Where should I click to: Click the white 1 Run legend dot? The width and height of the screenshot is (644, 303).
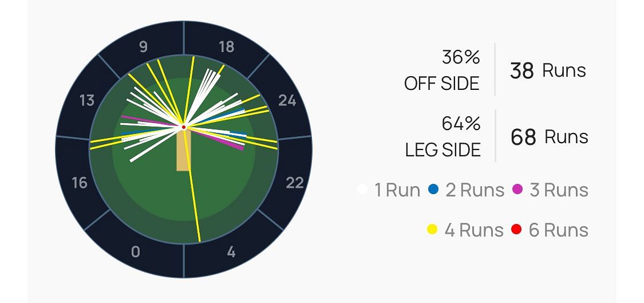362,189
